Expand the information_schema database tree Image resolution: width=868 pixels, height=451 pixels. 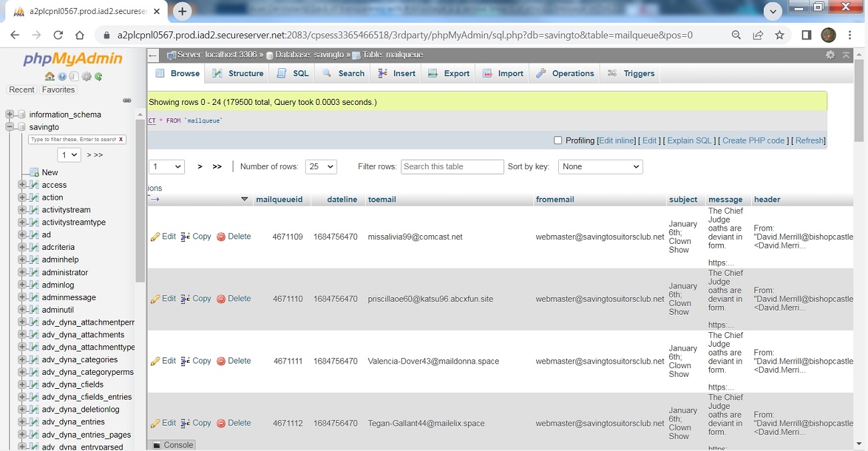10,114
